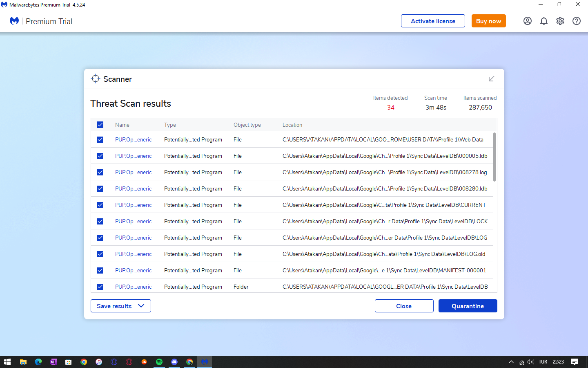Click the TUR input language indicator
This screenshot has width=588, height=368.
[543, 362]
